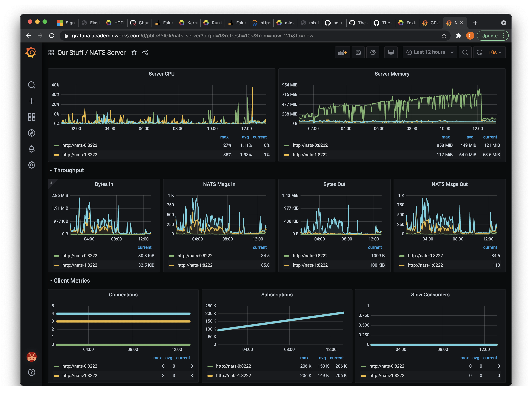Click the Add panel toolbar icon
The width and height of the screenshot is (532, 413).
click(x=342, y=52)
